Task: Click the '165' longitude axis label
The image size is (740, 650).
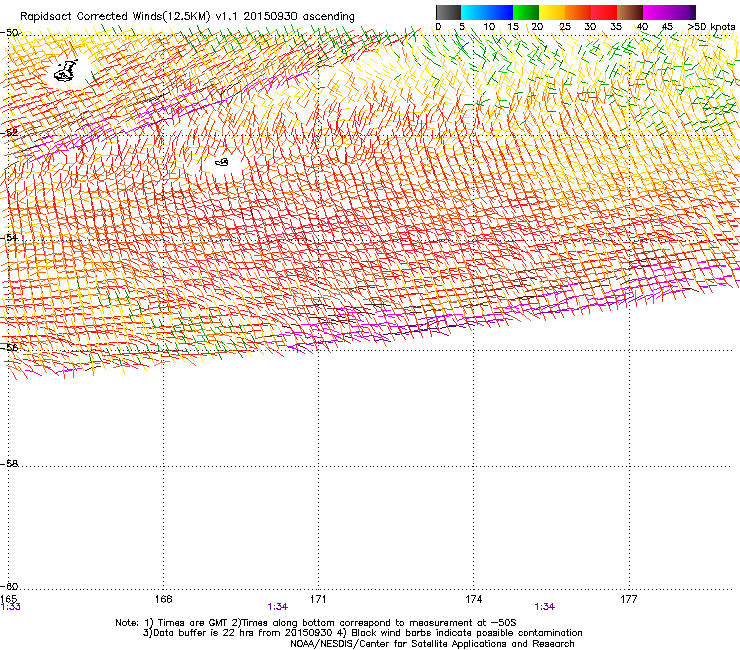Action: (x=8, y=599)
